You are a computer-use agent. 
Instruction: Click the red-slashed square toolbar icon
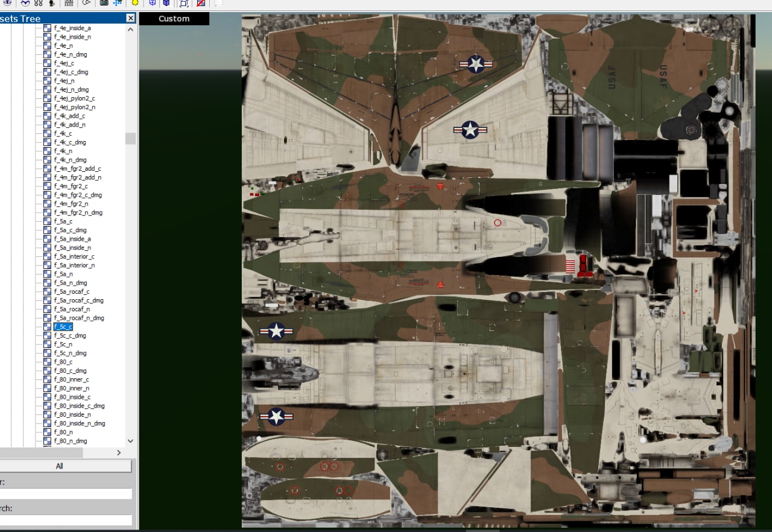(x=201, y=3)
